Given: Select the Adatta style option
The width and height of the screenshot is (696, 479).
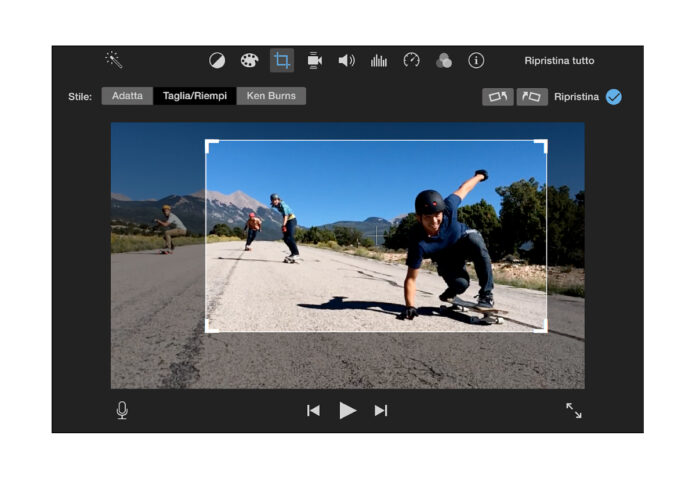Looking at the screenshot, I should (127, 97).
